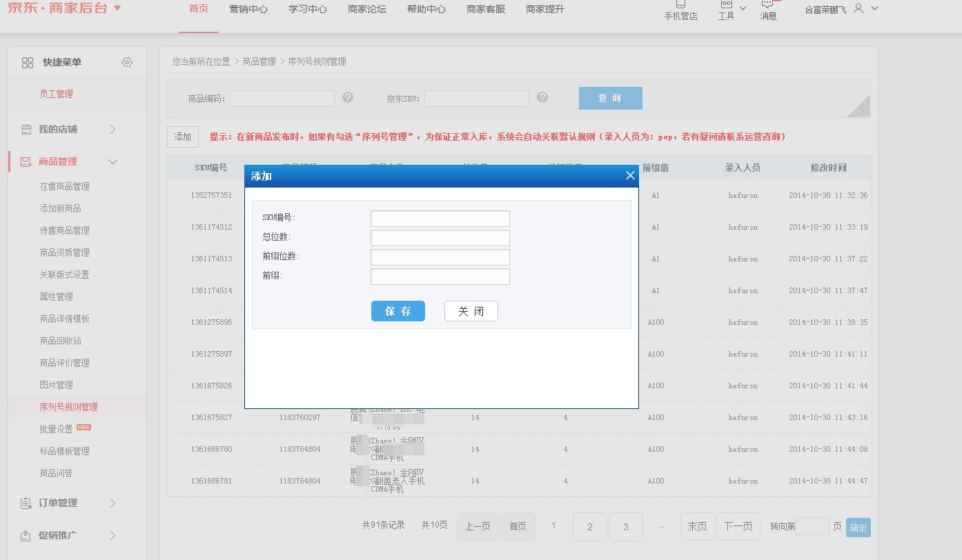Collapse the 商品管理 sidebar section
Screen dimensions: 962x560
tap(113, 161)
